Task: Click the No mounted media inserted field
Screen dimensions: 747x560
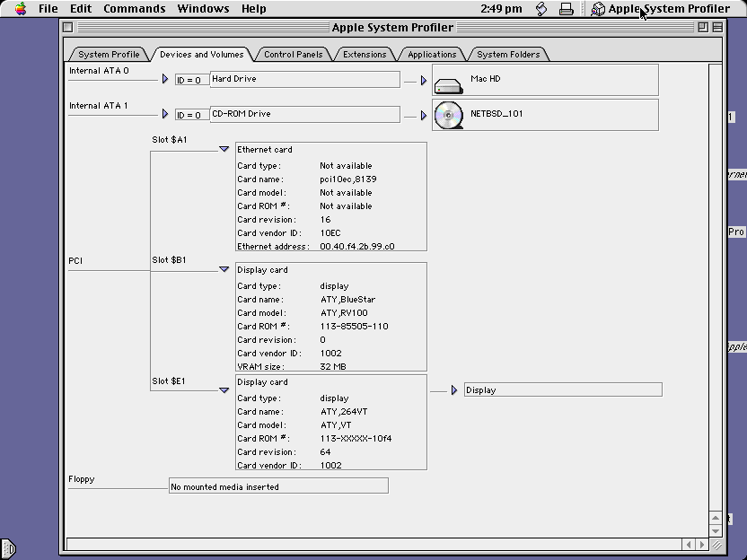Action: [278, 486]
